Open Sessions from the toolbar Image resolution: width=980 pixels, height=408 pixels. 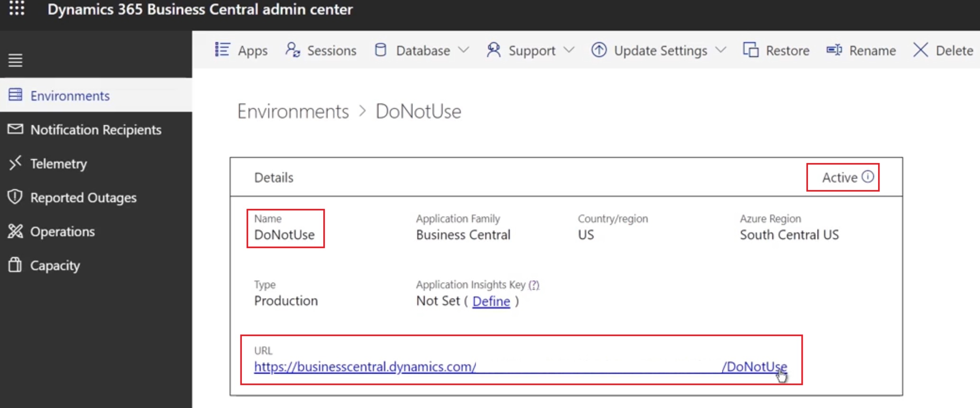tap(321, 50)
